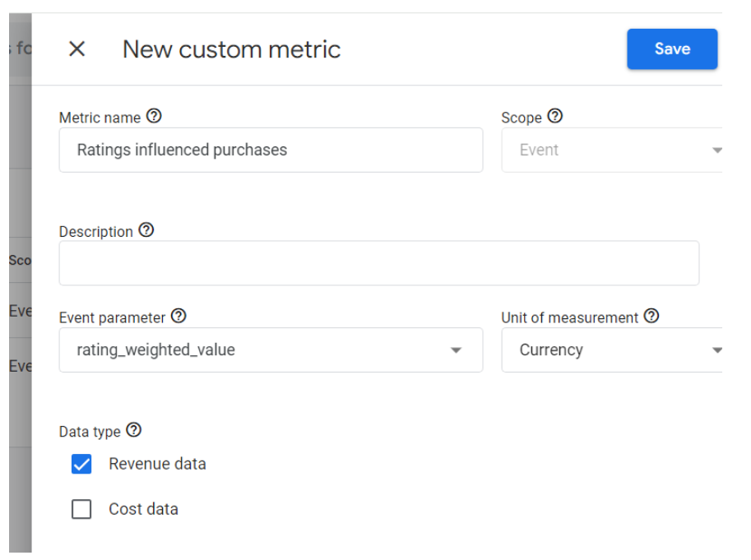This screenshot has height=560, width=751.
Task: Open Data type help tooltip
Action: pos(134,430)
